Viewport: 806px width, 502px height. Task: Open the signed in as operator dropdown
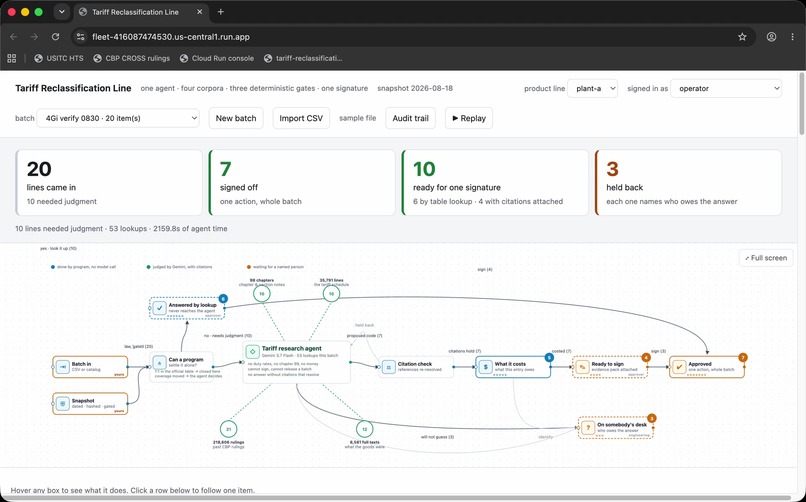pos(726,88)
